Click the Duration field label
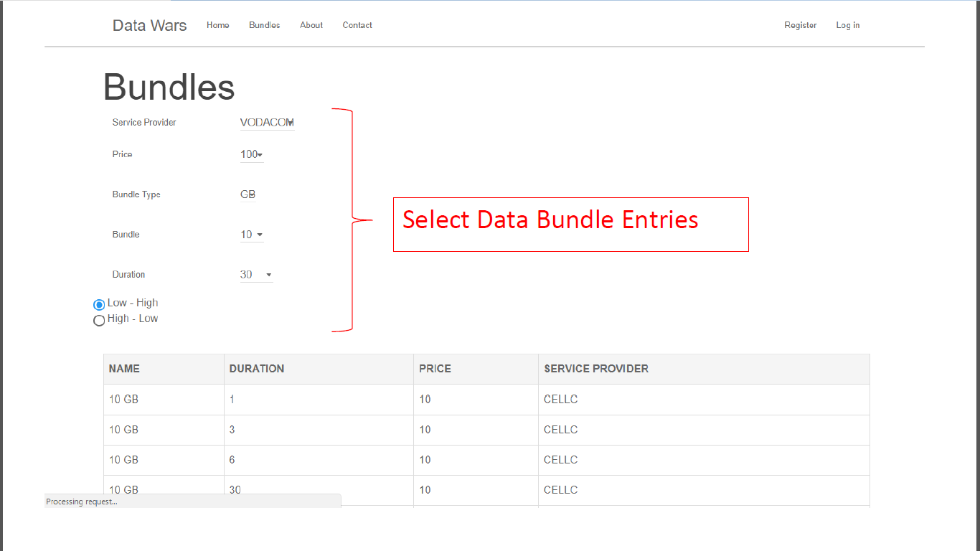 point(129,275)
